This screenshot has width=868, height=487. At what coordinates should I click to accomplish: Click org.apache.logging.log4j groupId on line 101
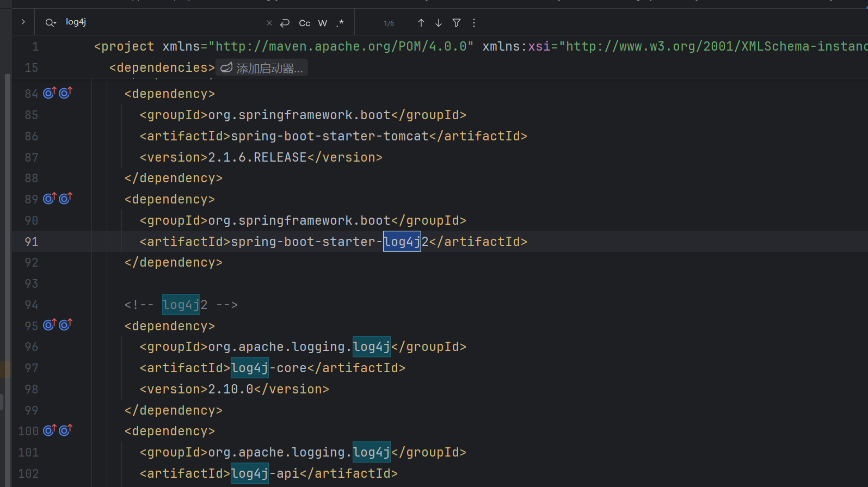point(299,452)
